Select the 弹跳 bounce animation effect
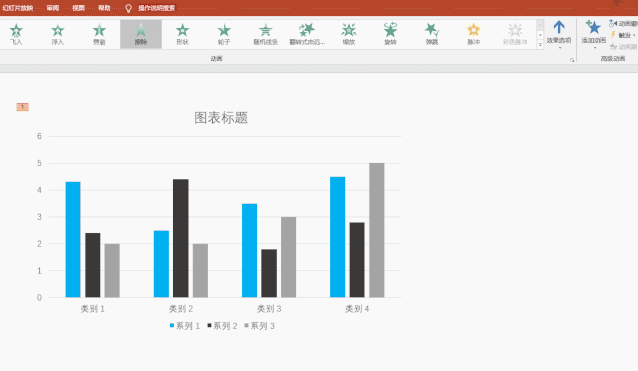 coord(432,34)
